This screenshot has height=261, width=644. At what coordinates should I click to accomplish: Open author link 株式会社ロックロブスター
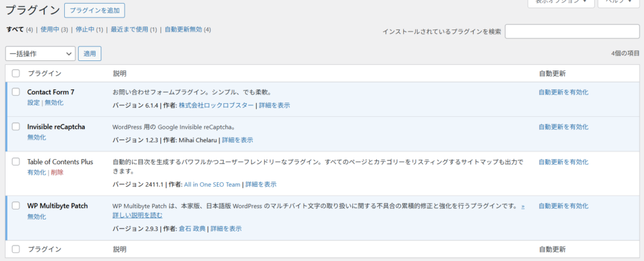click(216, 106)
